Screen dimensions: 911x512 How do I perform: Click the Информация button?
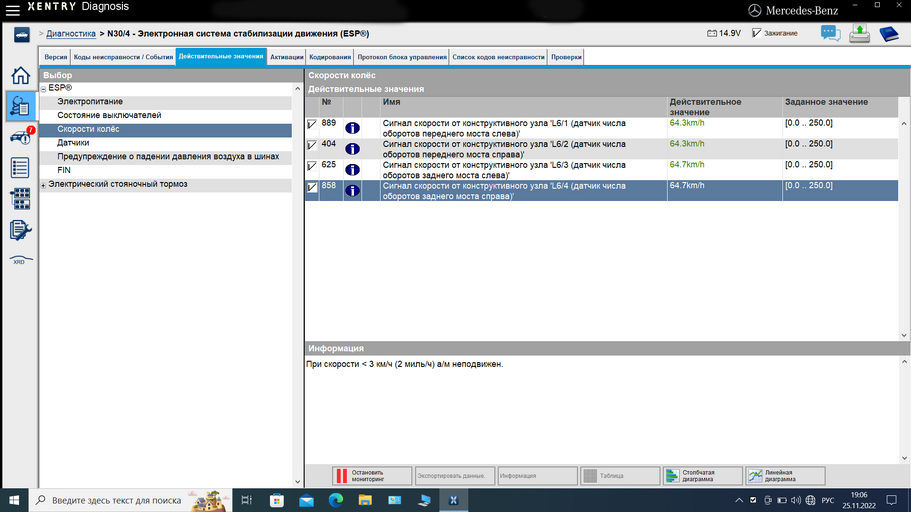click(x=537, y=475)
